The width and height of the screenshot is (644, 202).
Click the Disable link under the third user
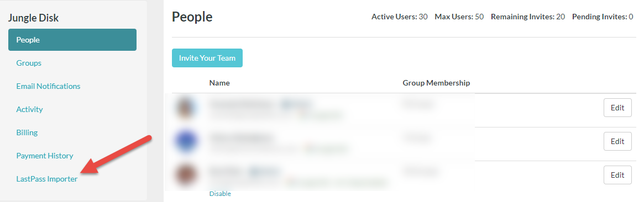pyautogui.click(x=220, y=194)
